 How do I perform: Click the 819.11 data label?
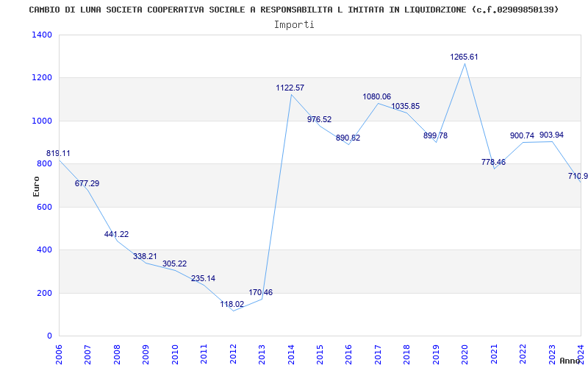coord(58,154)
